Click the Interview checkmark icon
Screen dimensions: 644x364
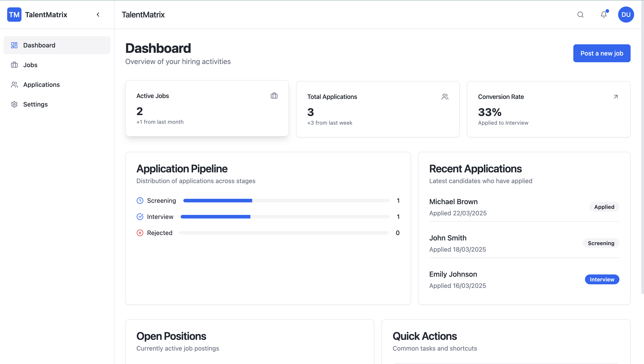coord(140,216)
